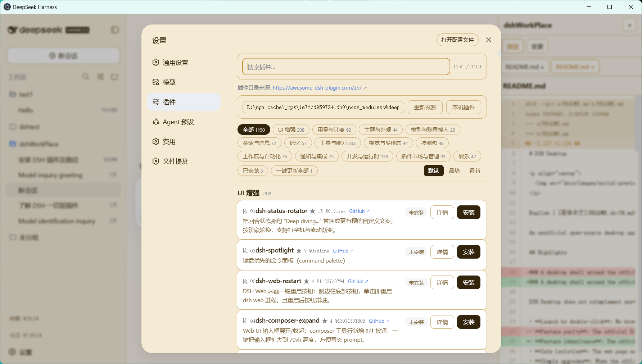This screenshot has height=364, width=642.
Task: Filter by 插件市场与管理 33
Action: [423, 156]
